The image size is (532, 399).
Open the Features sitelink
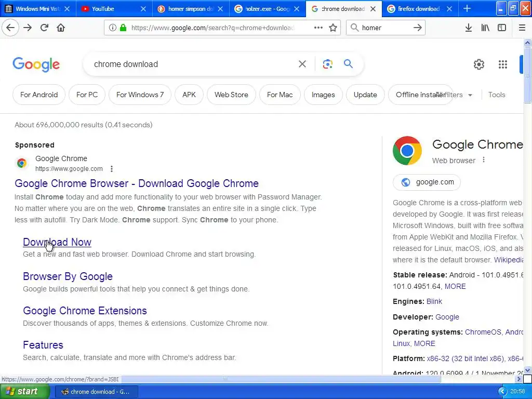pos(43,345)
